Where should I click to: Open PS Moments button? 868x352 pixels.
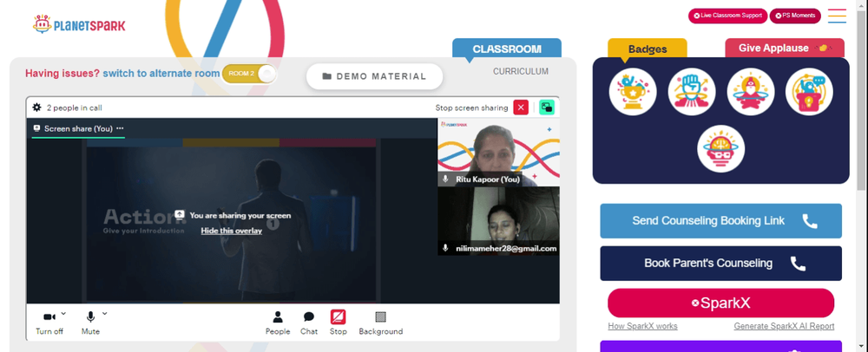(795, 16)
